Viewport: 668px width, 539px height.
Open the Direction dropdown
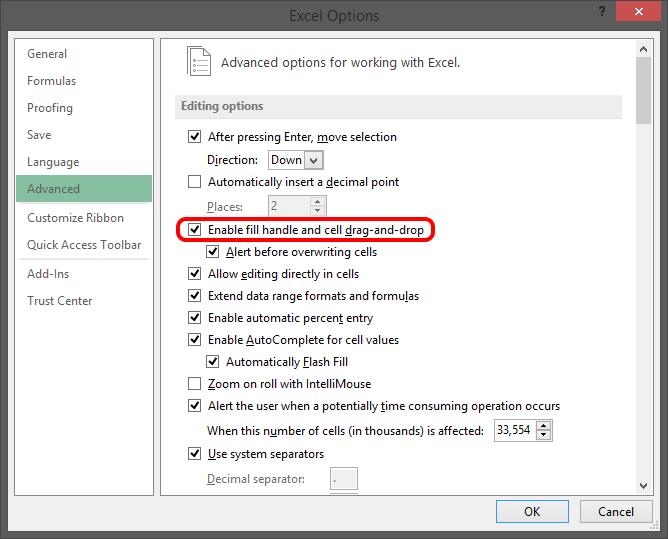[314, 160]
